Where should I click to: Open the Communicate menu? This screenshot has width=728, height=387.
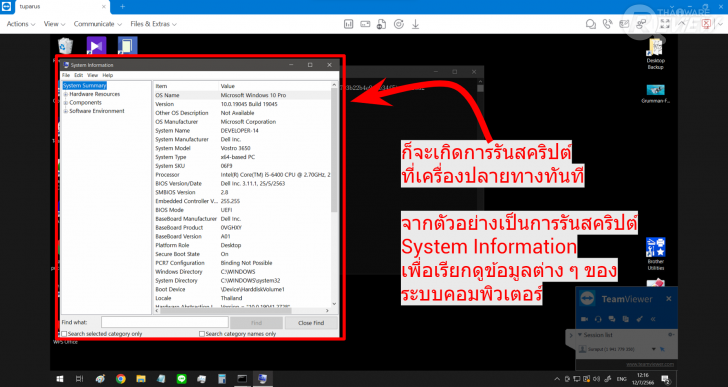pyautogui.click(x=98, y=24)
